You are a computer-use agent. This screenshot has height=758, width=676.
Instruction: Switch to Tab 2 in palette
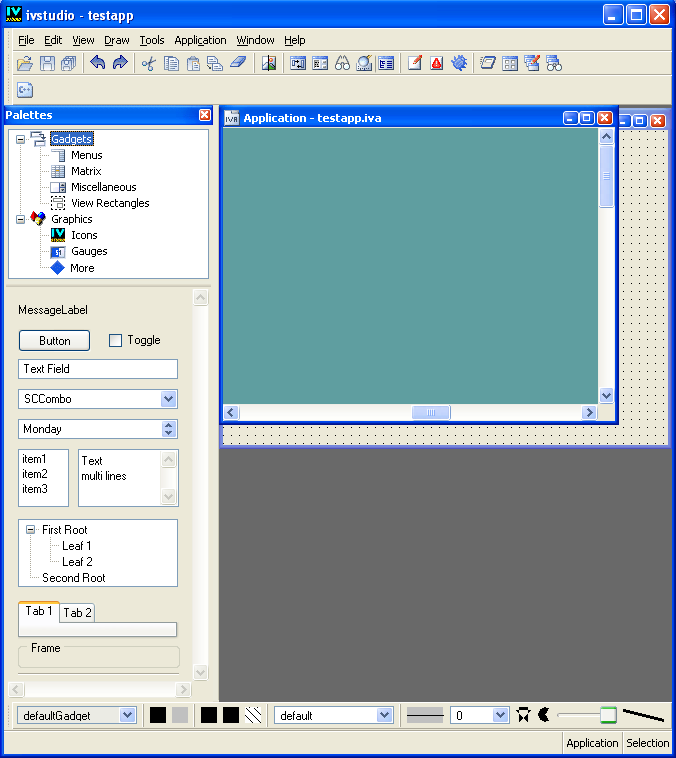tap(78, 613)
